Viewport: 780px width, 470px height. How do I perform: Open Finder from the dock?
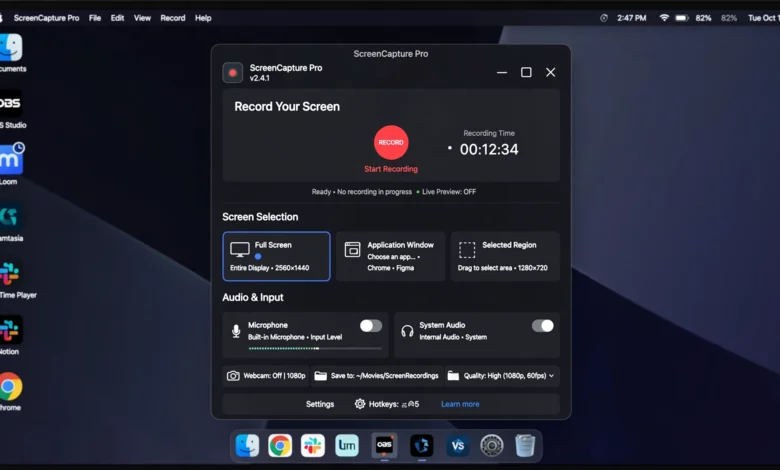tap(247, 445)
